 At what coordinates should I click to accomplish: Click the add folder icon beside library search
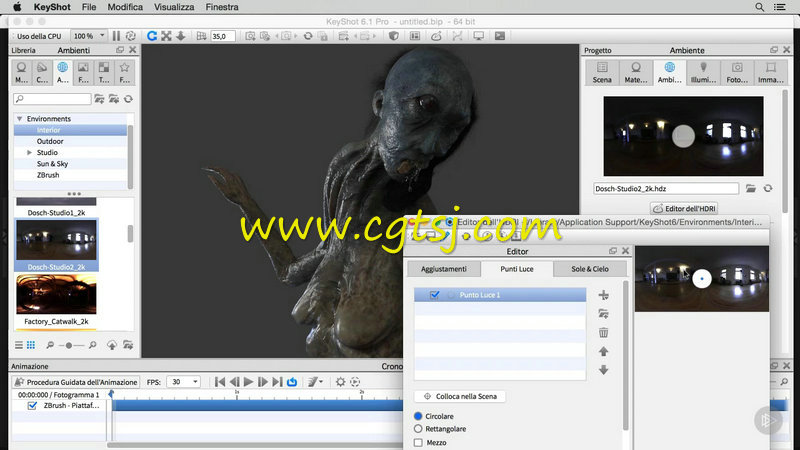click(x=99, y=99)
